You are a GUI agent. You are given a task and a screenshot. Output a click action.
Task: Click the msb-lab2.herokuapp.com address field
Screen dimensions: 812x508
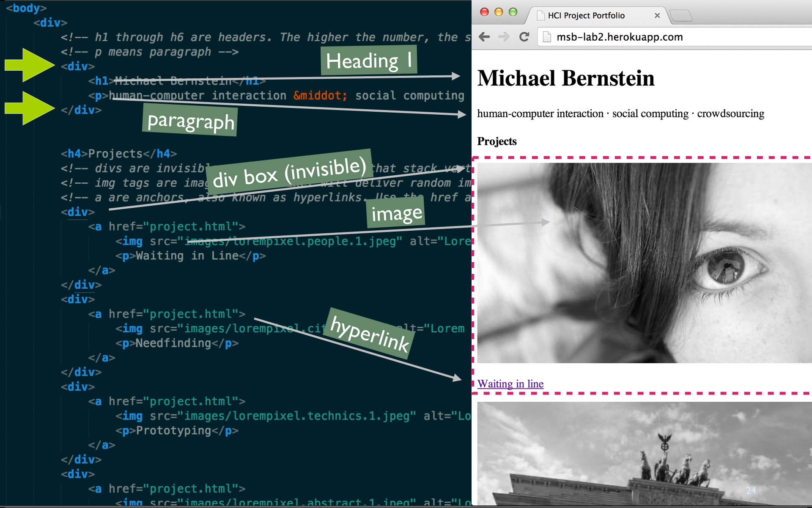point(677,37)
